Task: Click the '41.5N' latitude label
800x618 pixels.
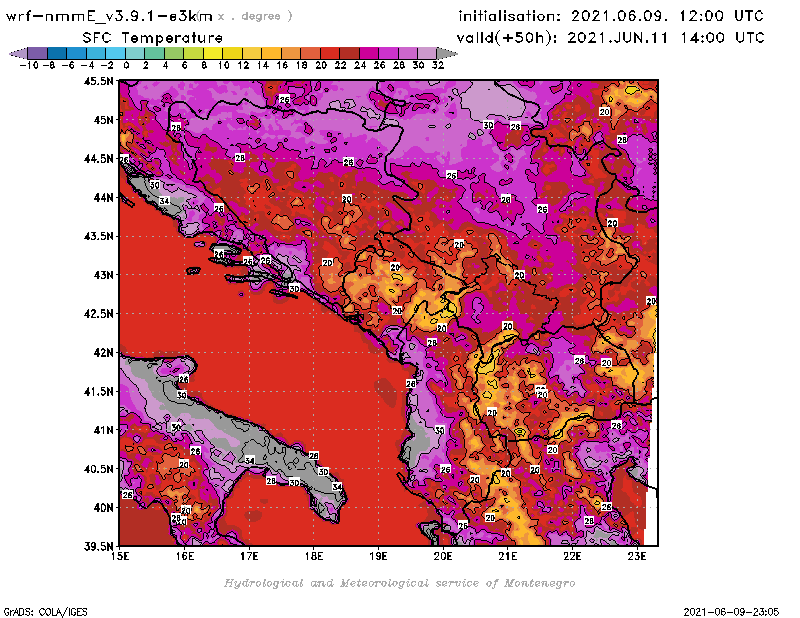Action: (98, 391)
